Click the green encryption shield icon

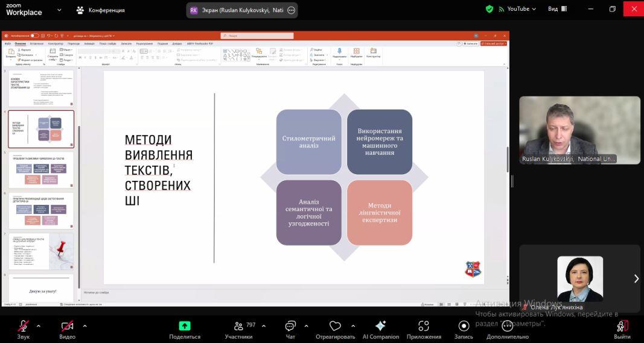click(x=489, y=9)
